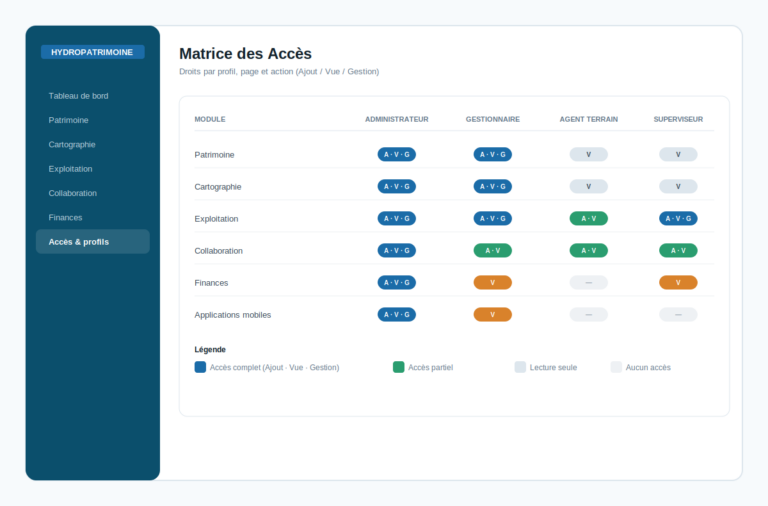Image resolution: width=768 pixels, height=506 pixels.
Task: Click the AGENT TERRAIN column header
Action: point(589,119)
